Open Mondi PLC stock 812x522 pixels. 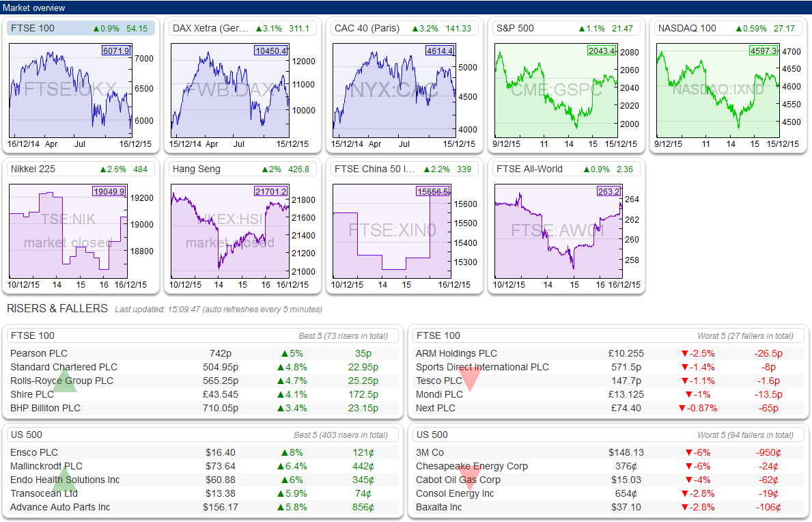[440, 395]
